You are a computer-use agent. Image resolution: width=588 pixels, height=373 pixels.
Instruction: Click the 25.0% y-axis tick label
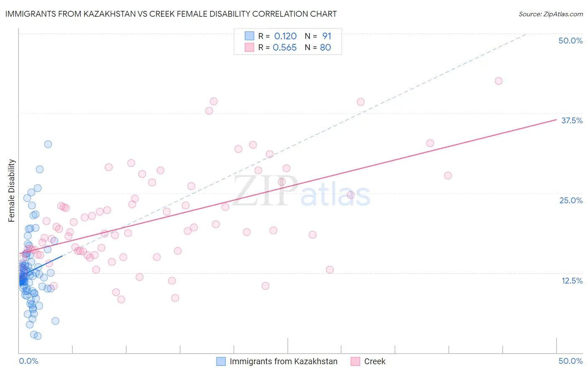click(571, 200)
